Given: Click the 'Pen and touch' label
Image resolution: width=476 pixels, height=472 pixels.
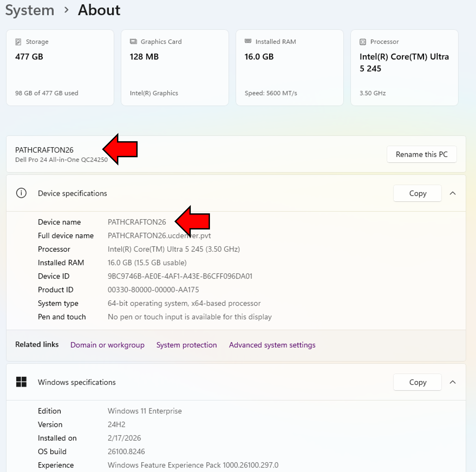Looking at the screenshot, I should coord(62,317).
